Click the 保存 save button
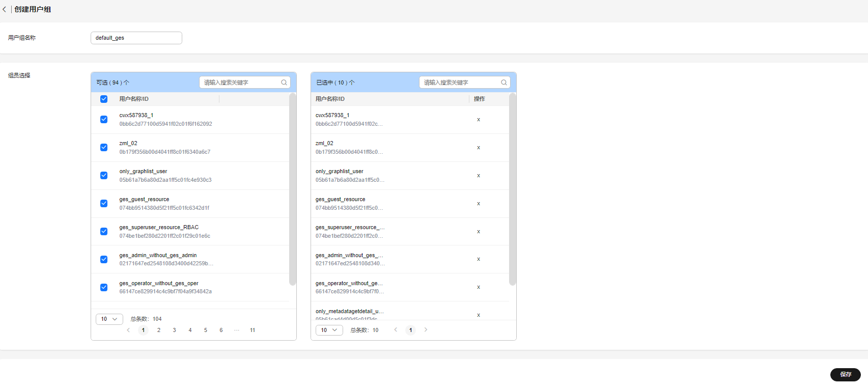Image resolution: width=868 pixels, height=387 pixels. (846, 375)
